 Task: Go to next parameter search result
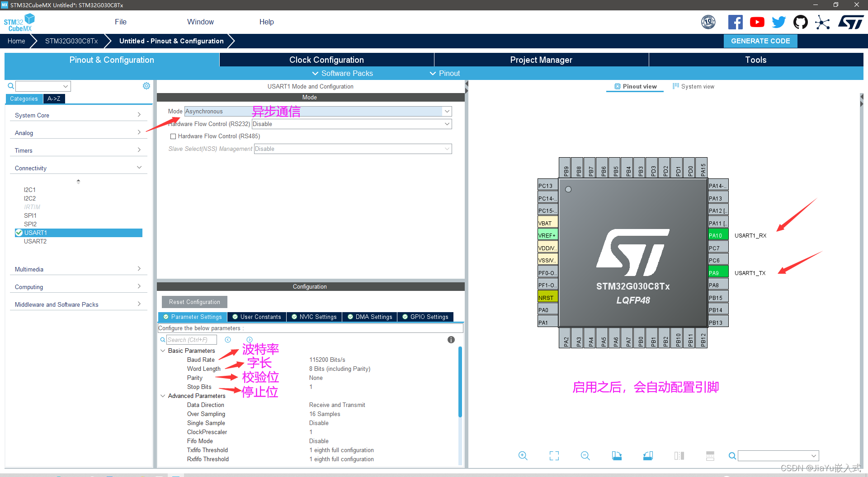tap(250, 340)
